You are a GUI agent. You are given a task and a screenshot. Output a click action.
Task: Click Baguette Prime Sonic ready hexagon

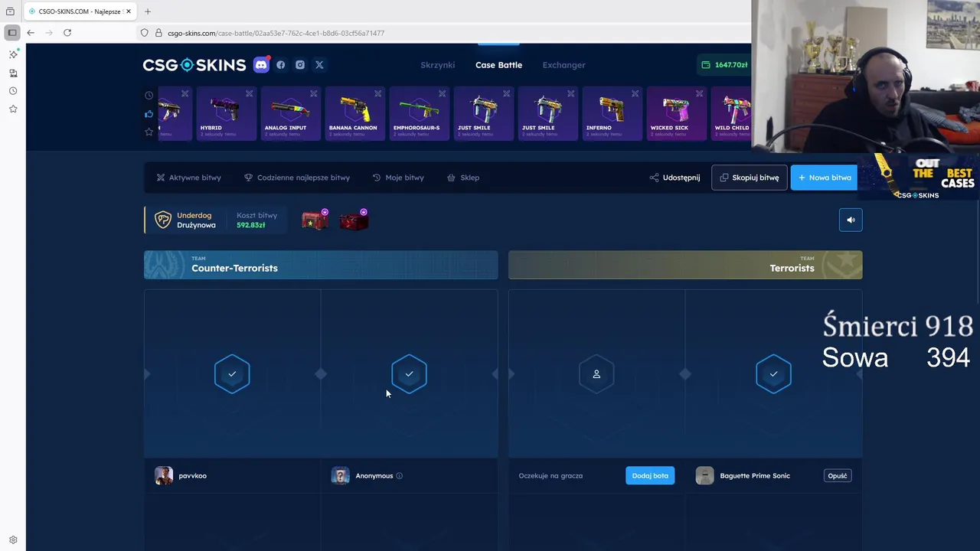coord(773,374)
